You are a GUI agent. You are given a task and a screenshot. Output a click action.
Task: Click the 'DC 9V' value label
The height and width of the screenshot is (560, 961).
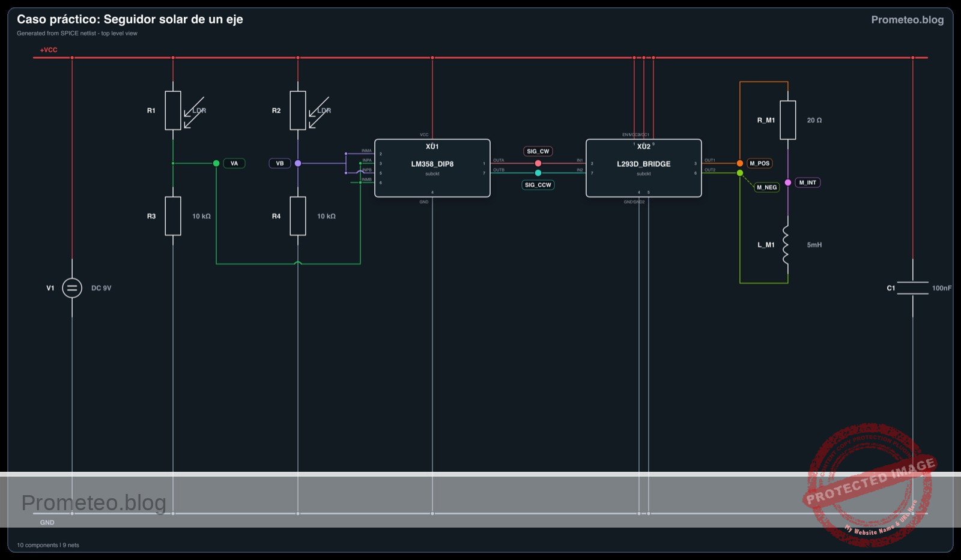click(101, 288)
